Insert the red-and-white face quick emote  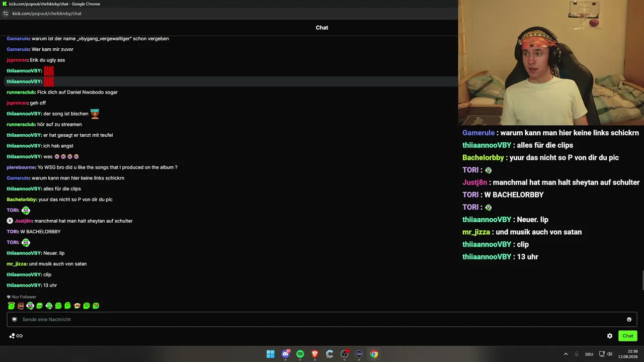77,306
